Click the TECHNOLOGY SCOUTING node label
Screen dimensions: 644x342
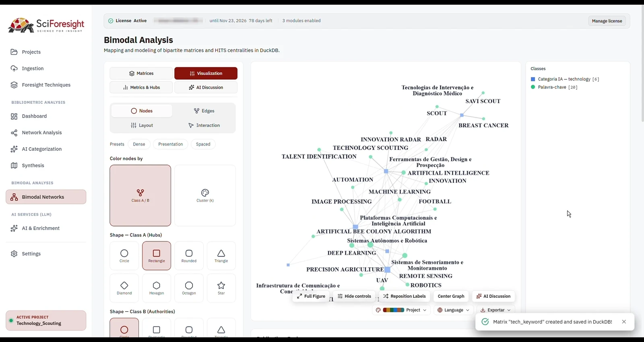click(370, 148)
